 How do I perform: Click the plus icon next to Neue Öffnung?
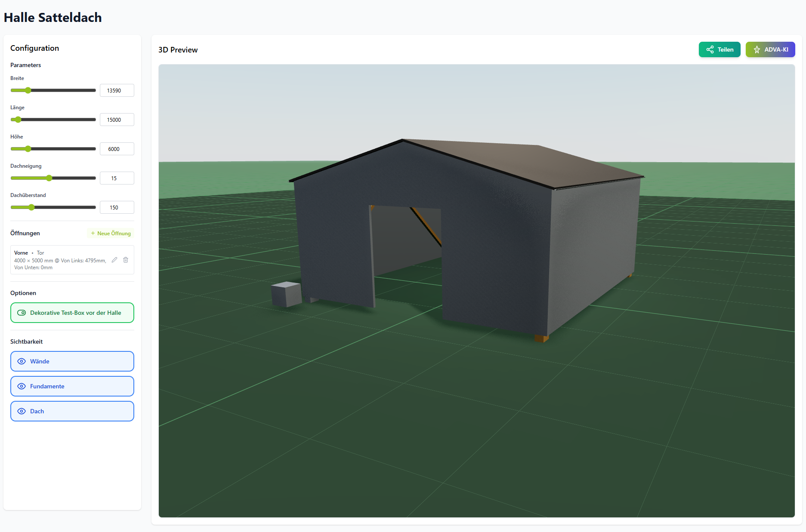[x=93, y=233]
